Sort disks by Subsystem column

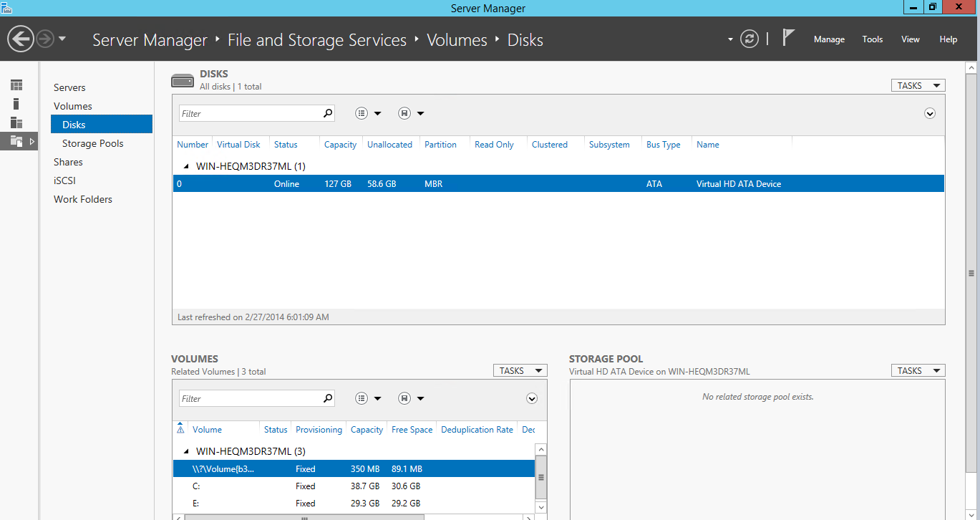tap(609, 144)
